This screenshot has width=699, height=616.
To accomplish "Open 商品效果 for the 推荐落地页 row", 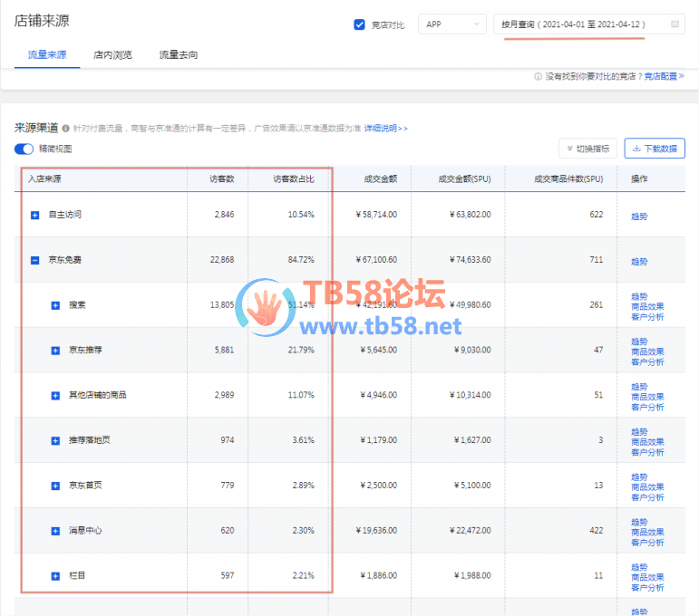I will (647, 442).
